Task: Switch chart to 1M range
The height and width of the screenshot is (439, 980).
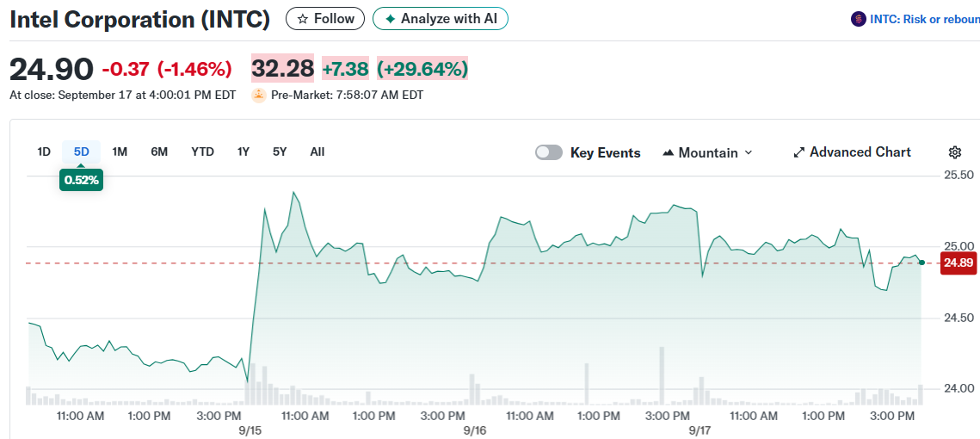Action: (120, 151)
